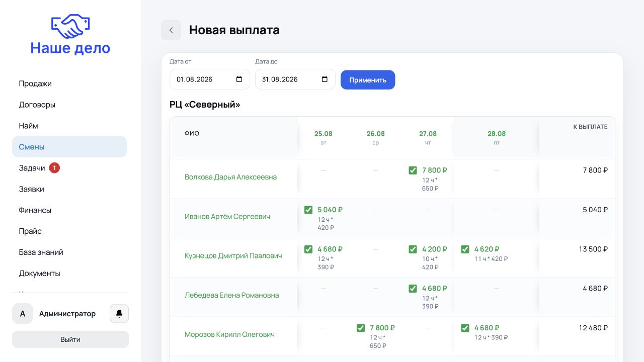This screenshot has height=362, width=644.
Task: Open the Найм section
Action: tap(69, 126)
